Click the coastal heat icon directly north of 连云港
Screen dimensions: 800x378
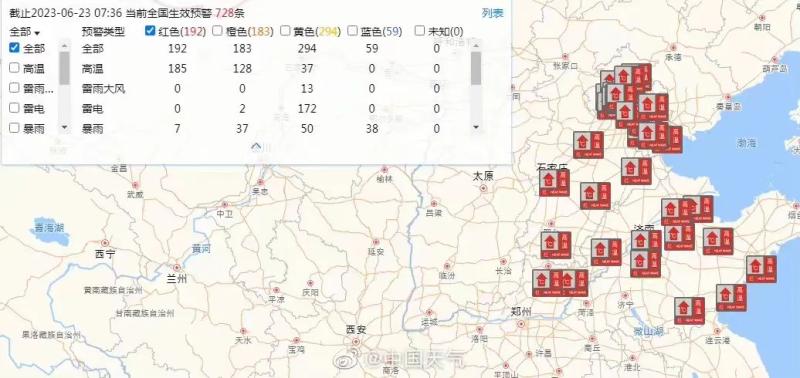pyautogui.click(x=731, y=297)
